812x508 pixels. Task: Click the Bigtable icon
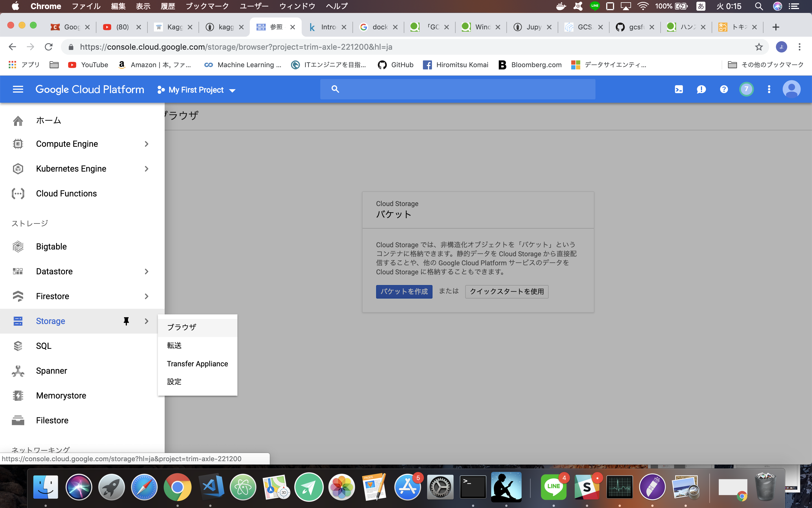pos(18,247)
